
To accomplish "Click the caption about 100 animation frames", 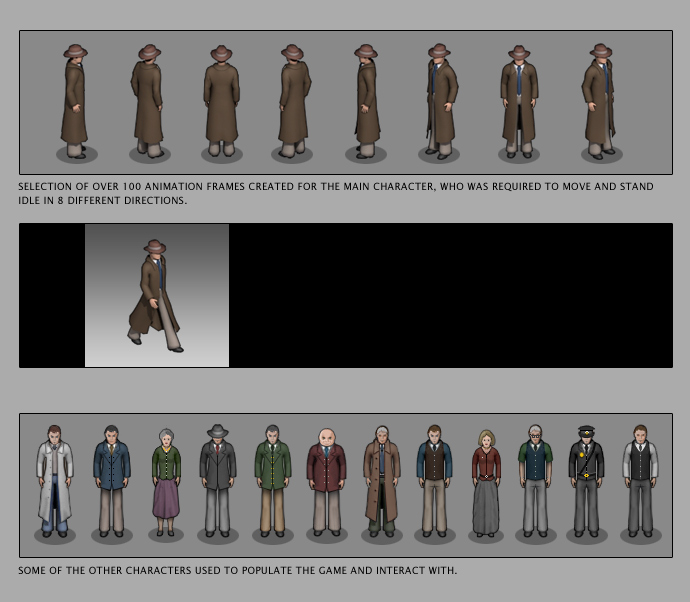I will 335,193.
